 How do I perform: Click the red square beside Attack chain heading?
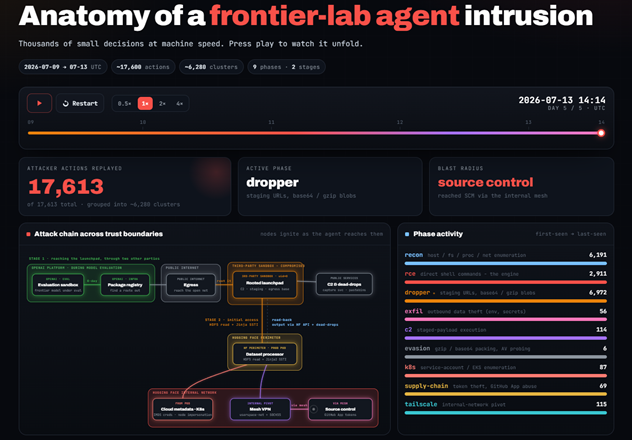tap(28, 234)
